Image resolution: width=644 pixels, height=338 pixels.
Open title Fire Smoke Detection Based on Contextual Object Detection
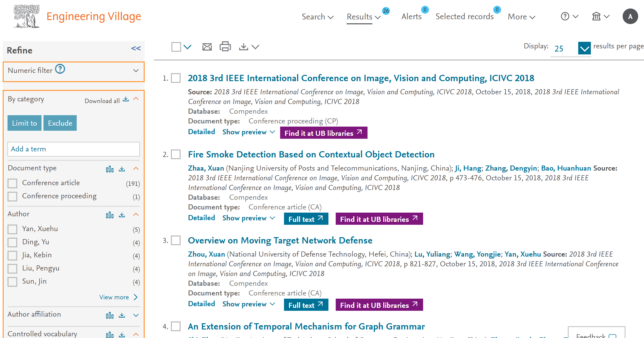pos(311,154)
